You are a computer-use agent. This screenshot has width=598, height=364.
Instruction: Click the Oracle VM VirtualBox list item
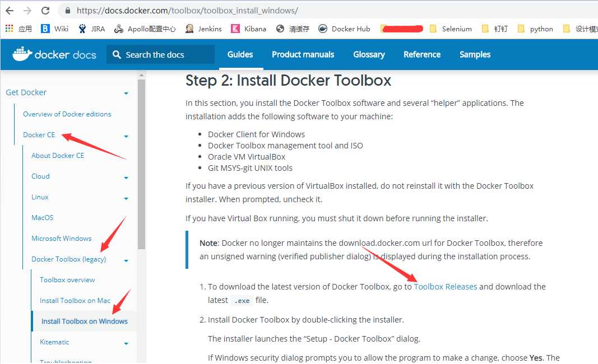[247, 157]
